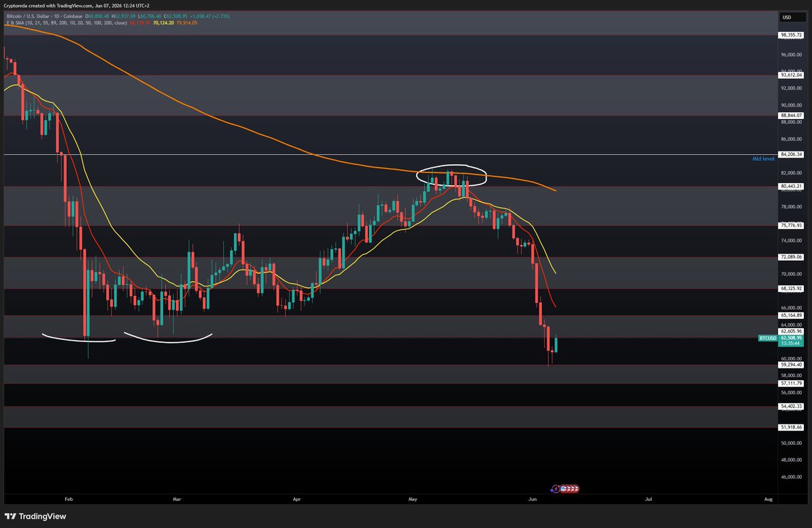Select the 'Mid level' line label

763,159
